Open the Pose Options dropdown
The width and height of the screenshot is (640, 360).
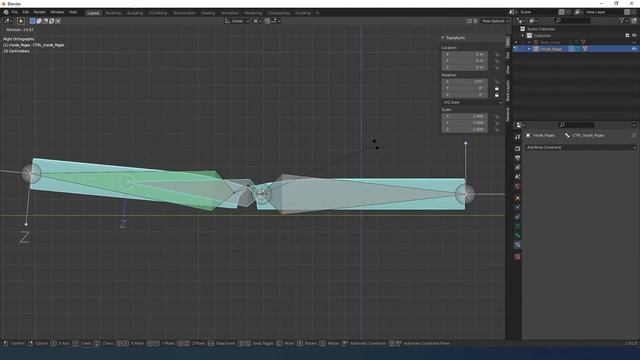(495, 21)
